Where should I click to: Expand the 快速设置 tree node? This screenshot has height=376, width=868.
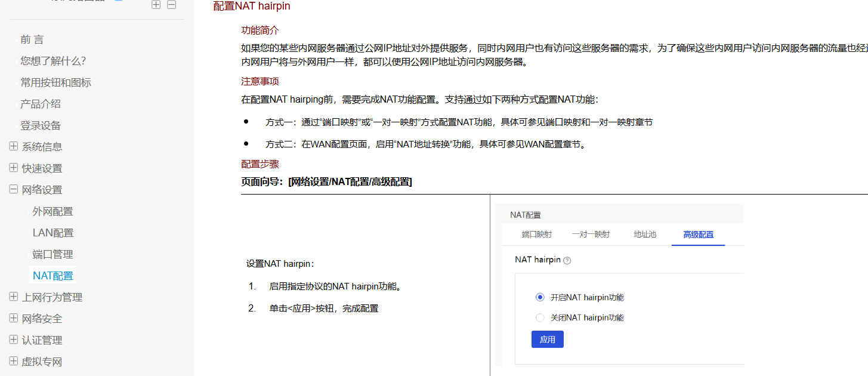pyautogui.click(x=14, y=168)
